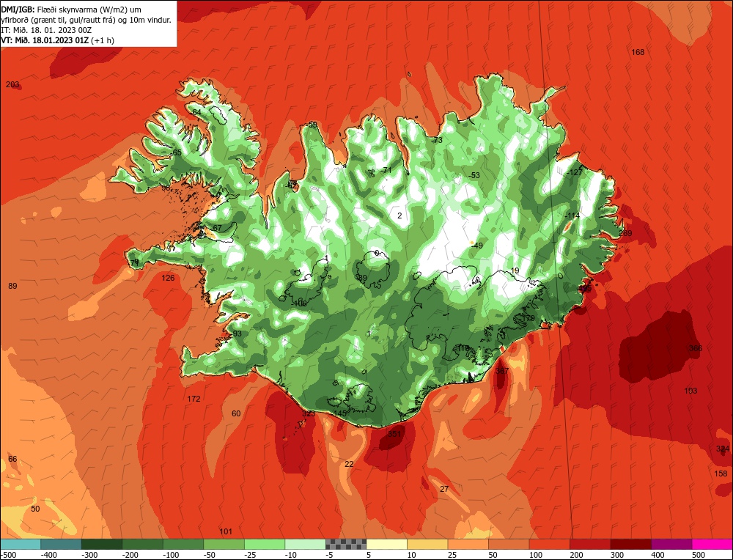Click the heat flux value 22 on the map

click(x=349, y=464)
